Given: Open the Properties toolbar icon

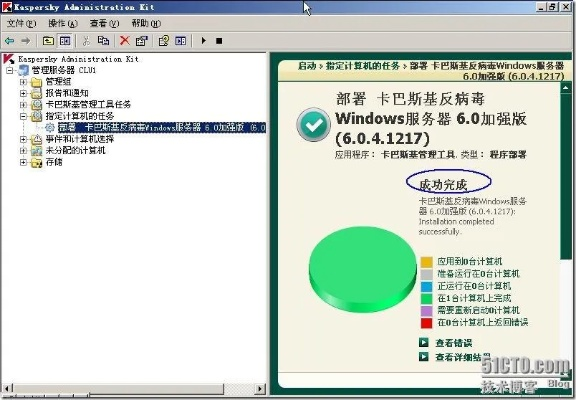Looking at the screenshot, I should click(141, 41).
